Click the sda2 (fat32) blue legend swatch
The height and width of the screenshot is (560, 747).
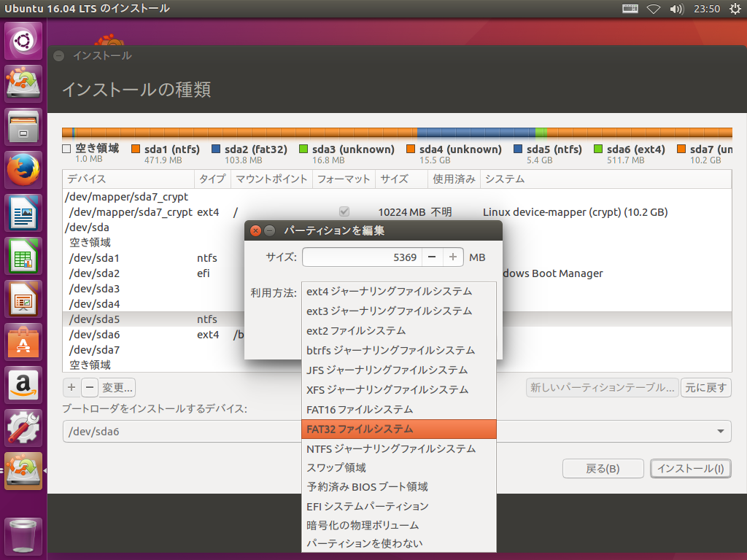(216, 149)
